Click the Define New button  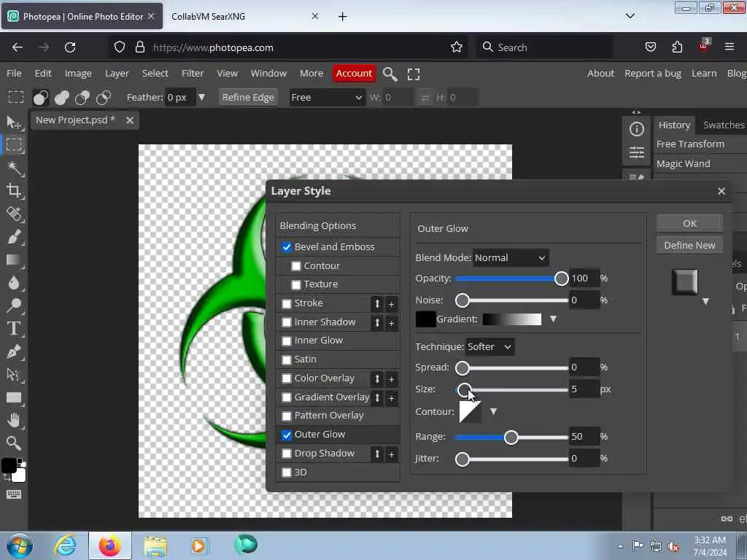[689, 245]
